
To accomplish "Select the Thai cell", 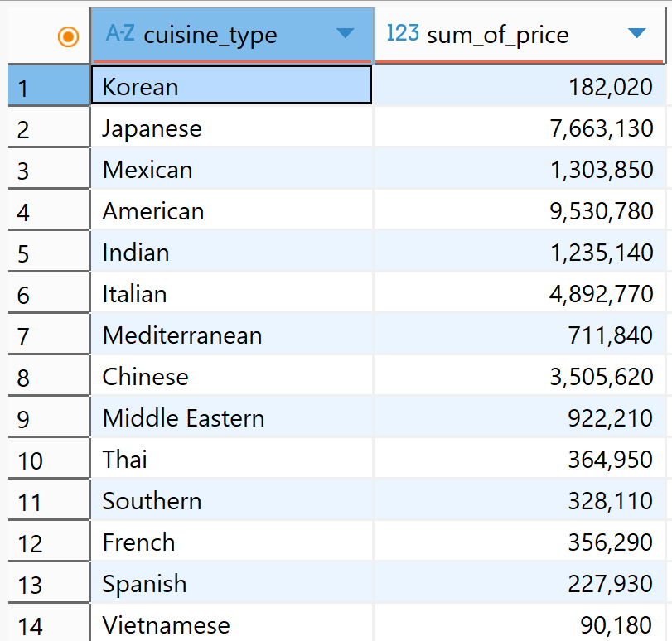I will click(x=231, y=459).
